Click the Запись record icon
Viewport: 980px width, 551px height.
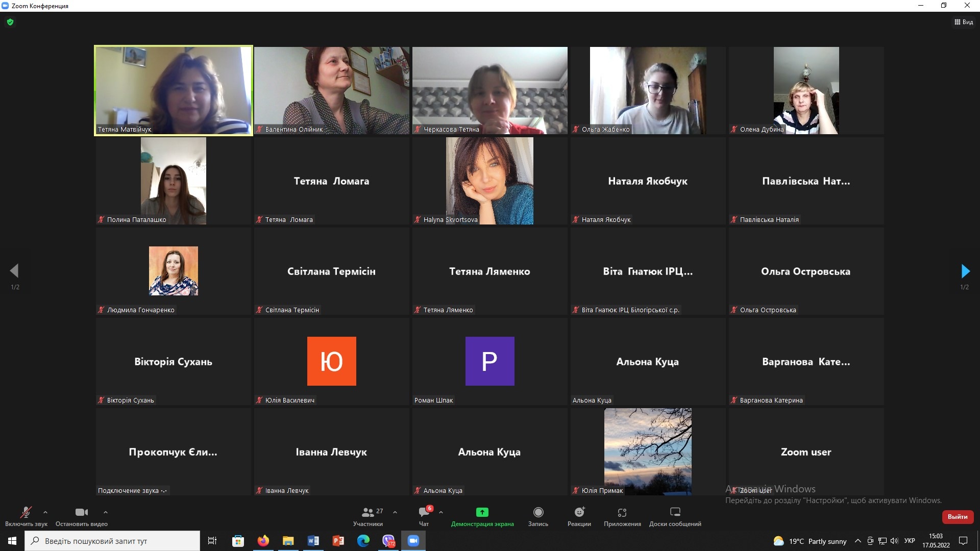[x=538, y=512]
